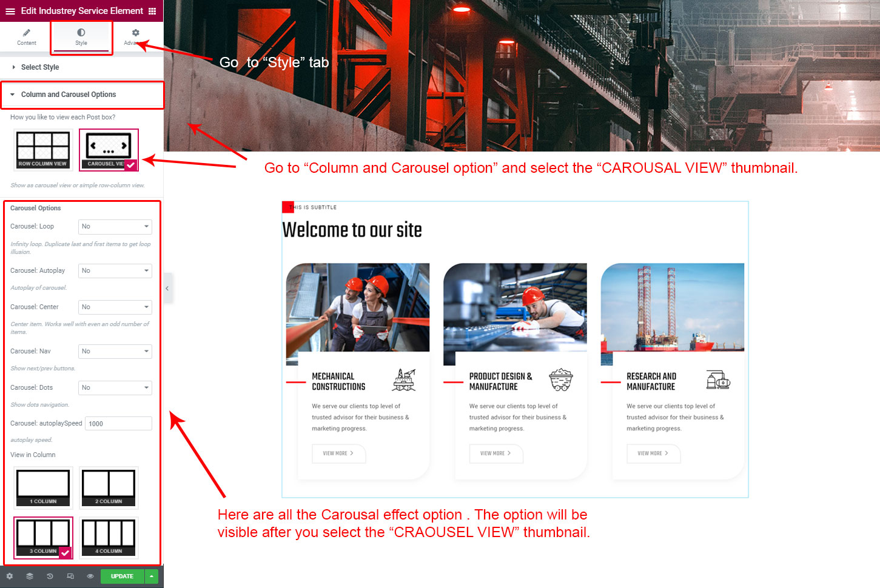Open the Style tab
This screenshot has height=588, width=880.
click(x=81, y=37)
